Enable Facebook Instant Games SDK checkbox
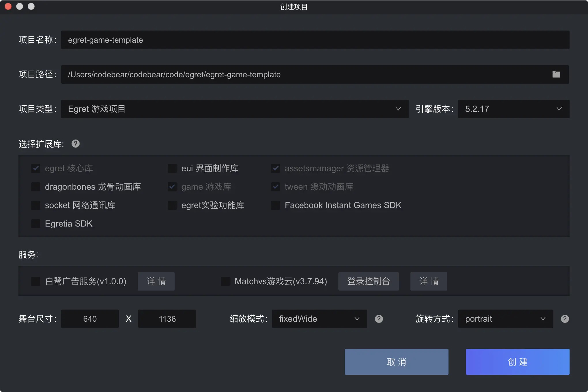This screenshot has height=392, width=588. click(276, 205)
